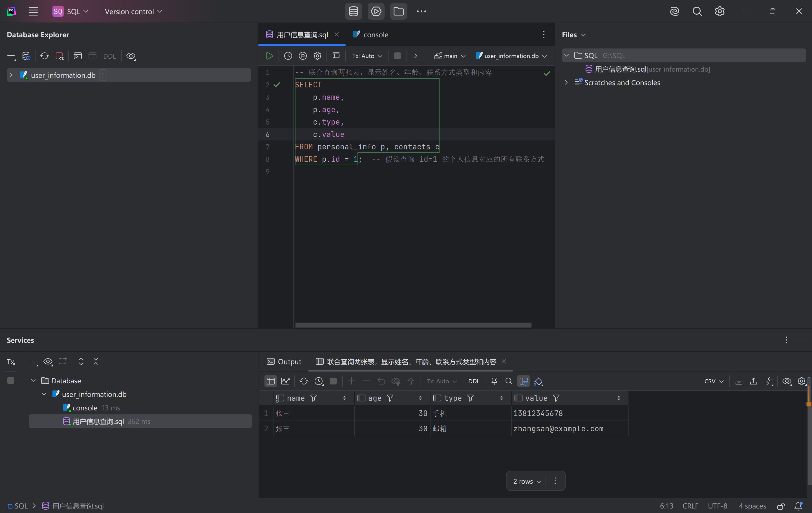The width and height of the screenshot is (812, 513).
Task: Show chart view in results toolbar
Action: [x=286, y=381]
